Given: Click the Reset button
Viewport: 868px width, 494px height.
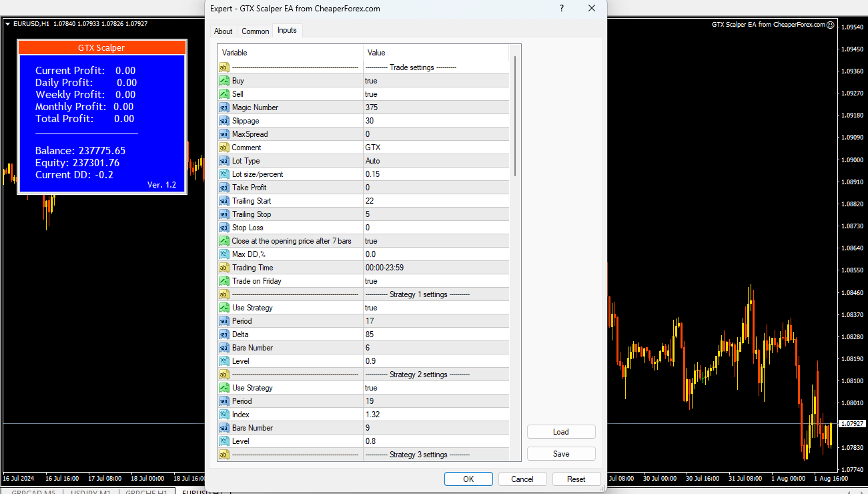Looking at the screenshot, I should point(576,479).
